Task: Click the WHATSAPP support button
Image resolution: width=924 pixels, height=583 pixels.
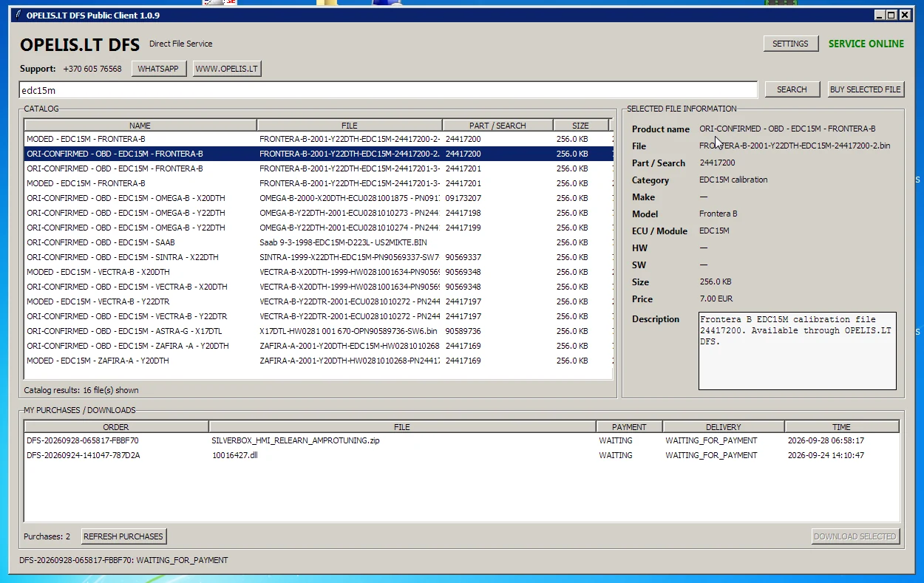Action: [x=158, y=69]
